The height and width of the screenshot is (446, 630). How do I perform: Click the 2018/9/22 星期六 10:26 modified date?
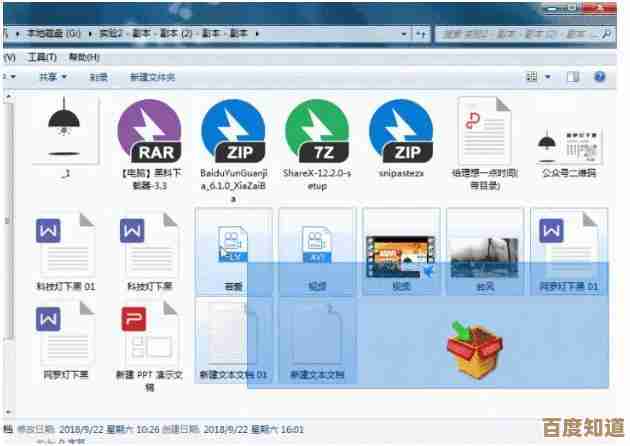click(x=109, y=430)
